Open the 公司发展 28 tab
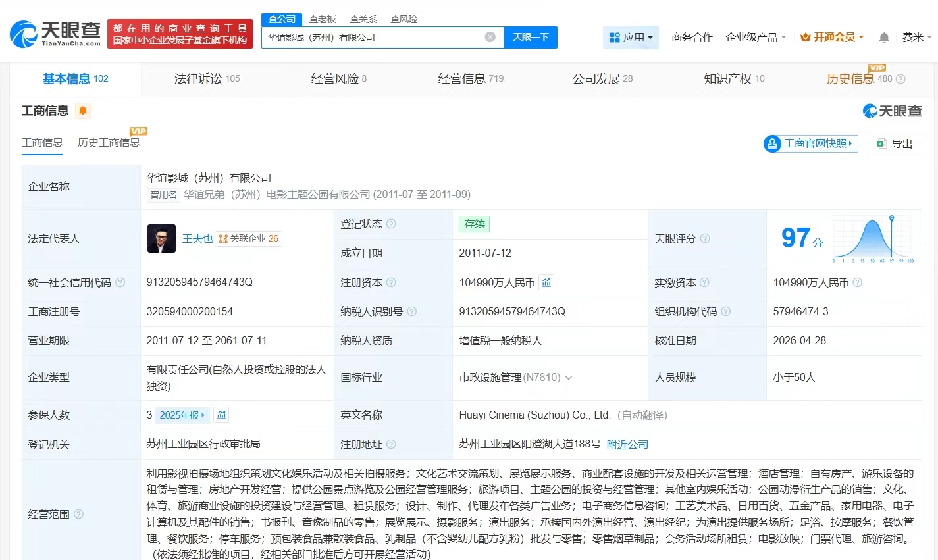The image size is (938, 560). point(602,79)
